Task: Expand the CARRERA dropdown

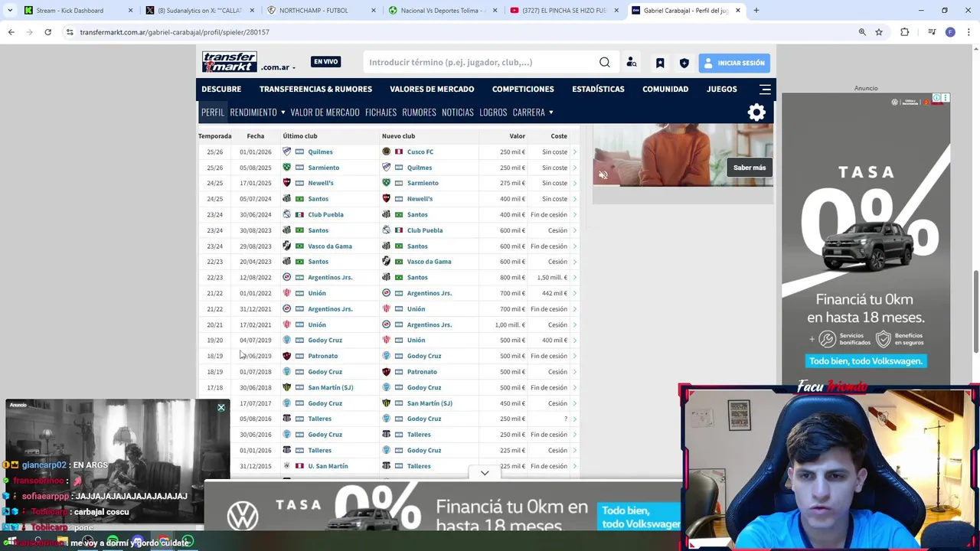Action: tap(533, 112)
